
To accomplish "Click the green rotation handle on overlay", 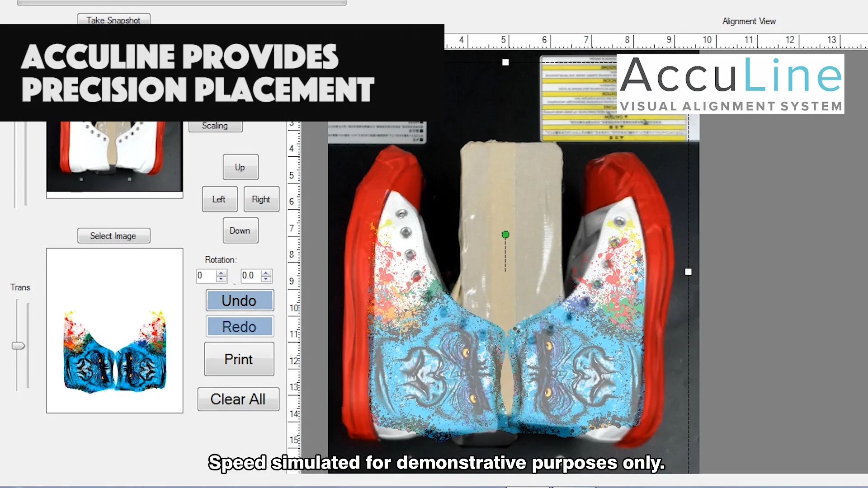I will coord(505,235).
